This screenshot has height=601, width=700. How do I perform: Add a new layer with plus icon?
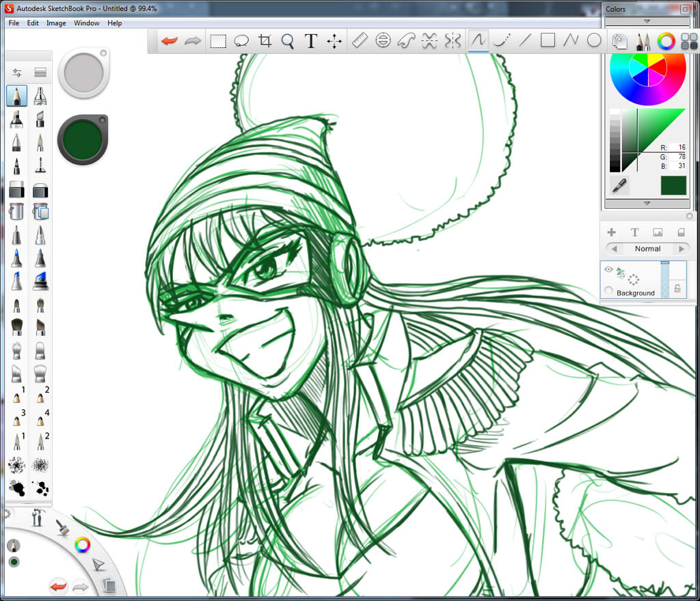[612, 232]
